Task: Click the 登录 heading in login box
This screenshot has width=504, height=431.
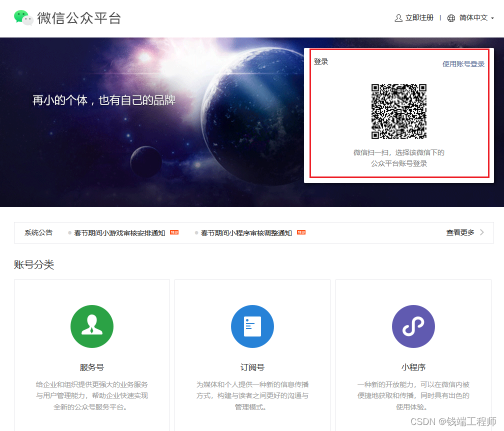Action: pyautogui.click(x=321, y=61)
